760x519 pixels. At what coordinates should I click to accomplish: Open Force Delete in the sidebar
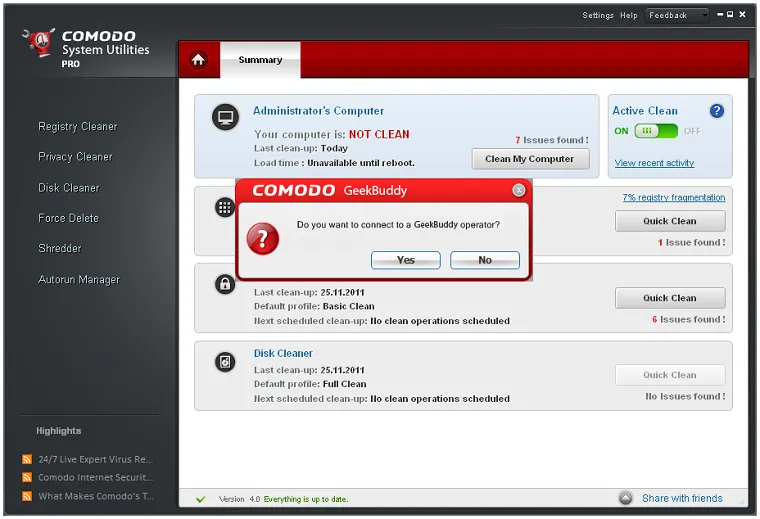click(68, 218)
